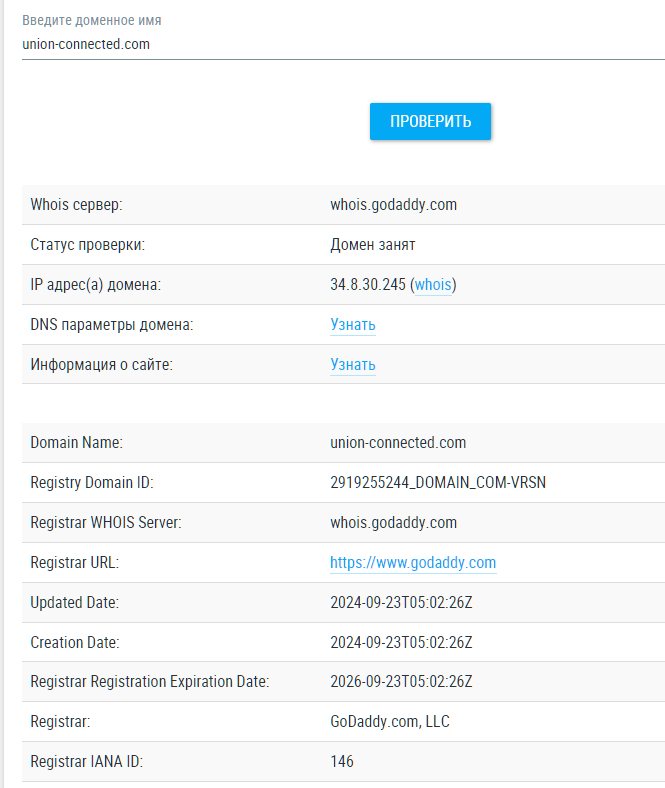Viewport: 665px width, 788px height.
Task: Click Узнать link for Информация о сайте
Action: [x=353, y=364]
